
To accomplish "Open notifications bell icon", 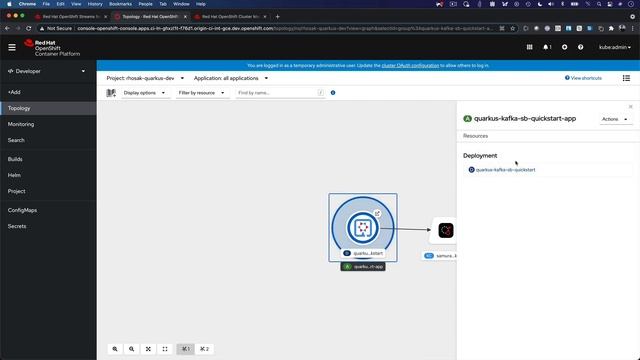I will click(x=547, y=47).
